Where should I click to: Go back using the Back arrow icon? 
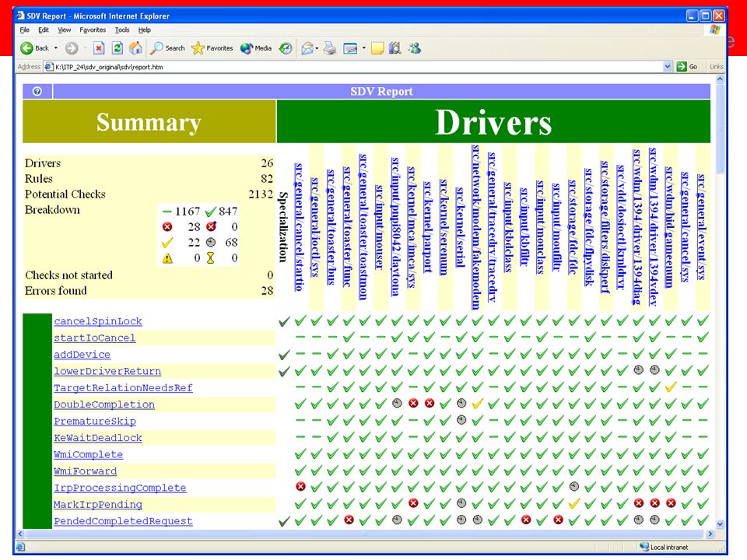(x=26, y=48)
